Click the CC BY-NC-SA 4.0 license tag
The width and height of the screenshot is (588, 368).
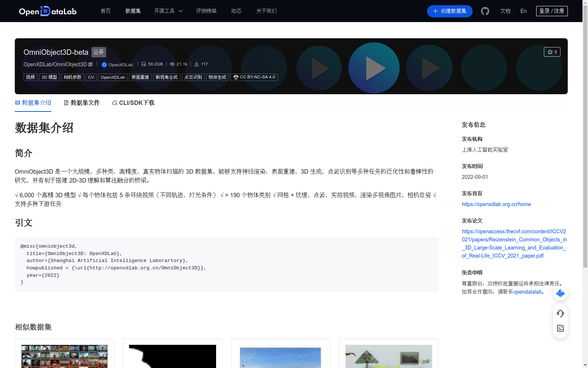tap(254, 77)
